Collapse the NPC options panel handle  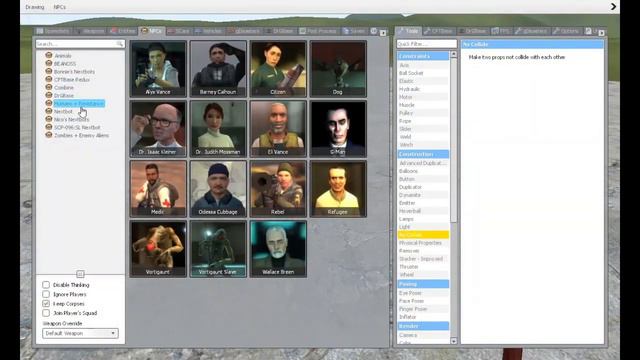tap(80, 274)
